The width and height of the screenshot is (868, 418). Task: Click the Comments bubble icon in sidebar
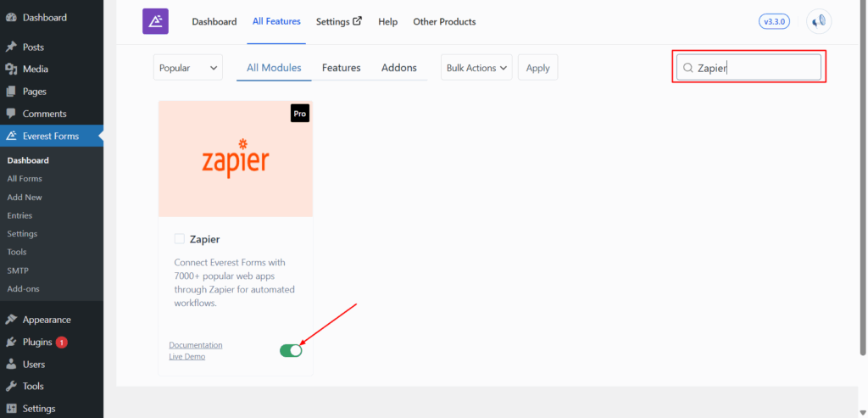click(x=11, y=114)
